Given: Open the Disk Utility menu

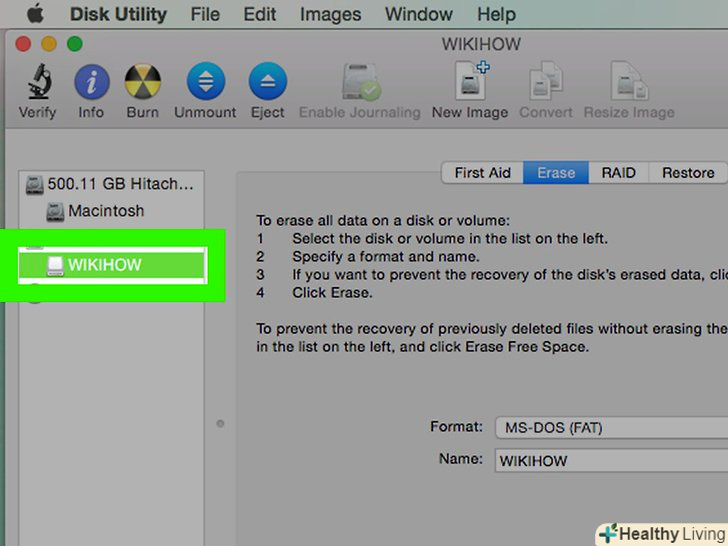Looking at the screenshot, I should click(118, 14).
